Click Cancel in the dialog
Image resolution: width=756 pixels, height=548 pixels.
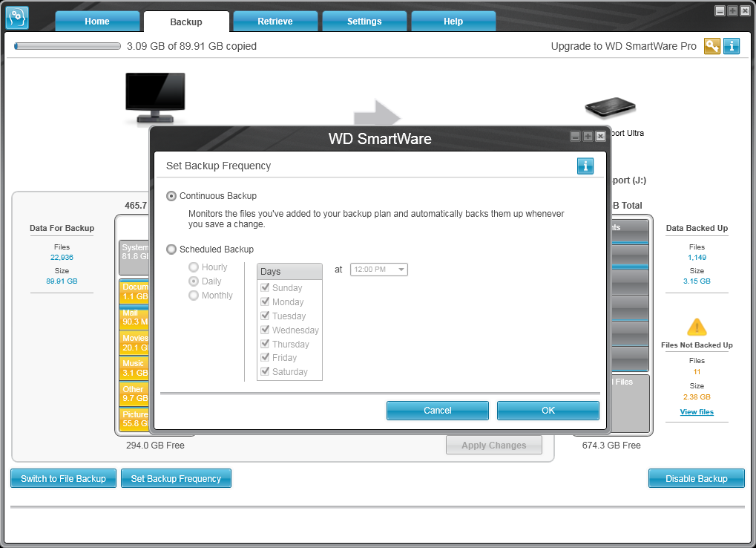[x=437, y=411]
